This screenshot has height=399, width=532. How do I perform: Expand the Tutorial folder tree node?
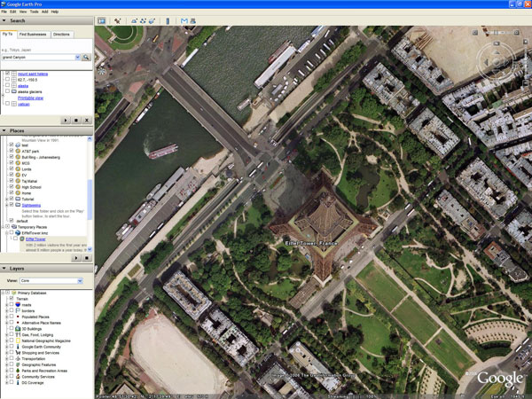pos(7,199)
